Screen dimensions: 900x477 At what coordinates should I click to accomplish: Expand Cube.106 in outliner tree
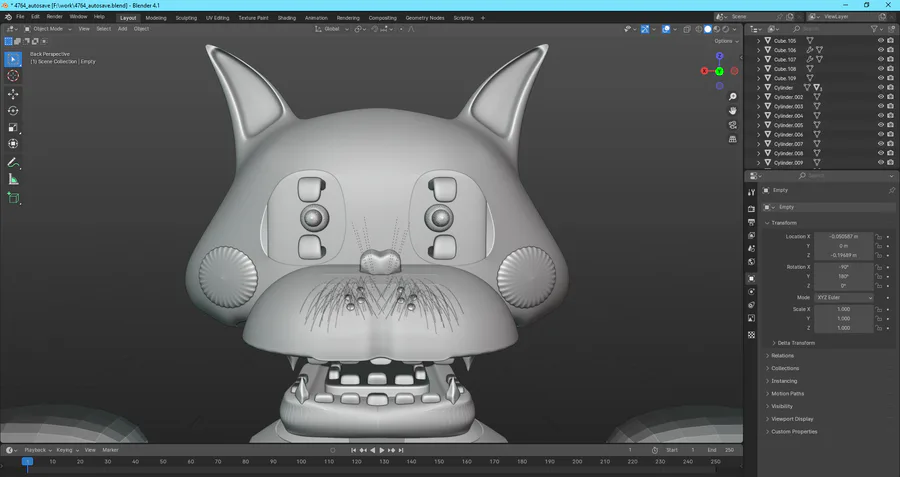(x=759, y=50)
